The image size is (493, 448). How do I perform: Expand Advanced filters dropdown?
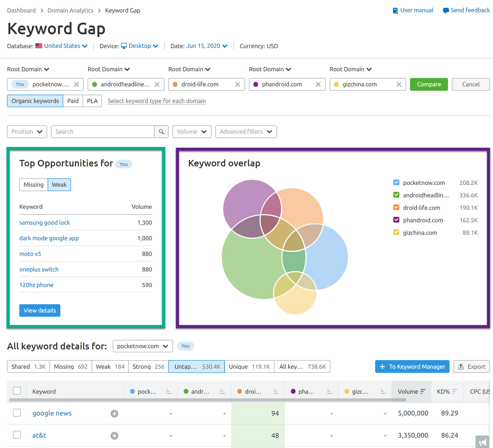coord(246,132)
